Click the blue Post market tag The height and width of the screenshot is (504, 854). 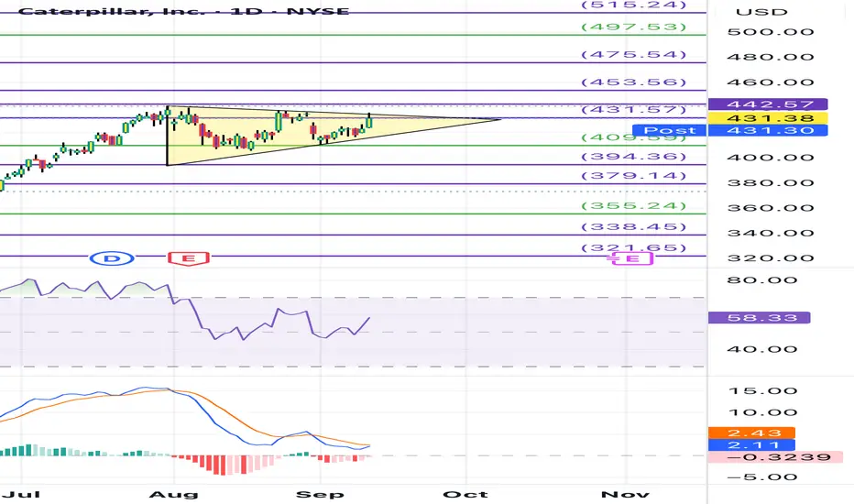[x=669, y=130]
